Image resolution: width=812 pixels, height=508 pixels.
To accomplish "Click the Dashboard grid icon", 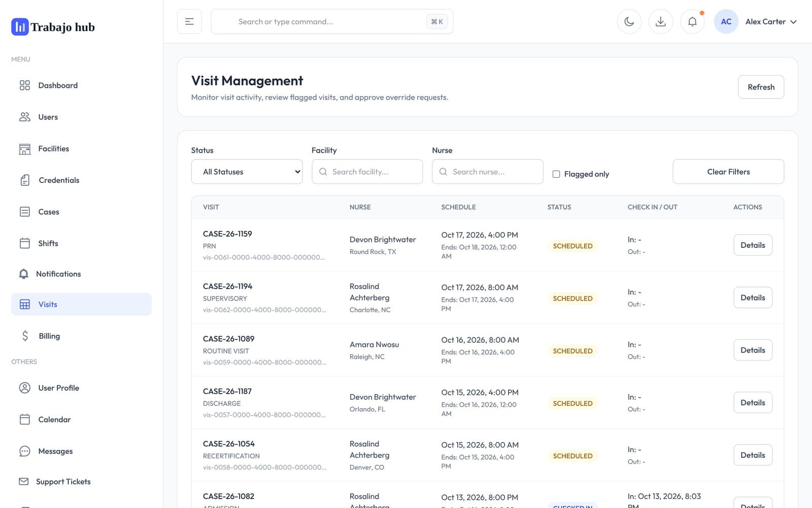I will click(x=24, y=85).
